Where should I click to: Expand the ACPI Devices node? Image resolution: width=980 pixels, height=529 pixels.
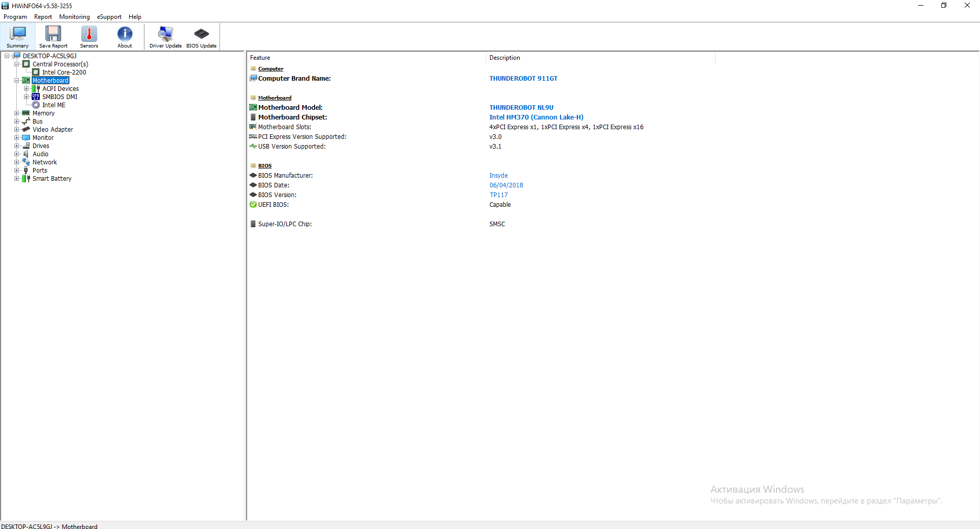point(27,89)
